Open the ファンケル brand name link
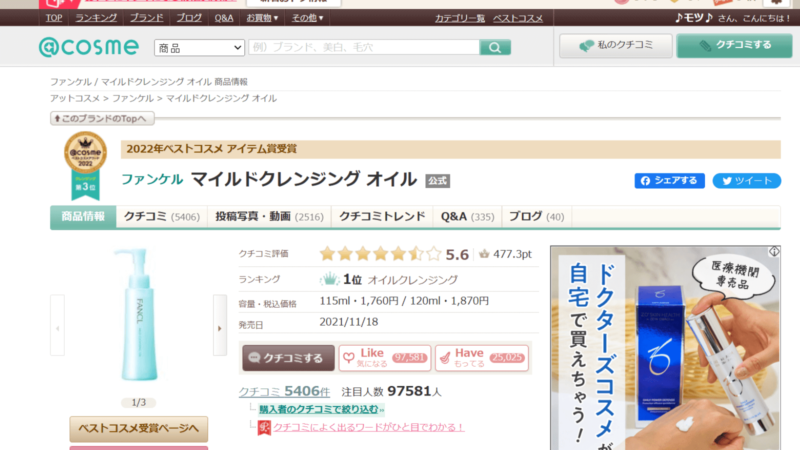This screenshot has height=450, width=800. (x=152, y=180)
